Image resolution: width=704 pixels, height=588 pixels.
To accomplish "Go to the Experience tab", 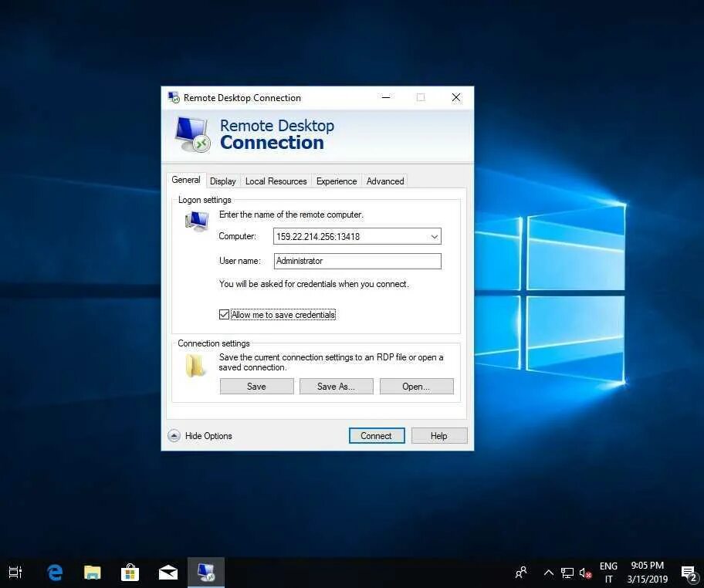I will pos(337,181).
